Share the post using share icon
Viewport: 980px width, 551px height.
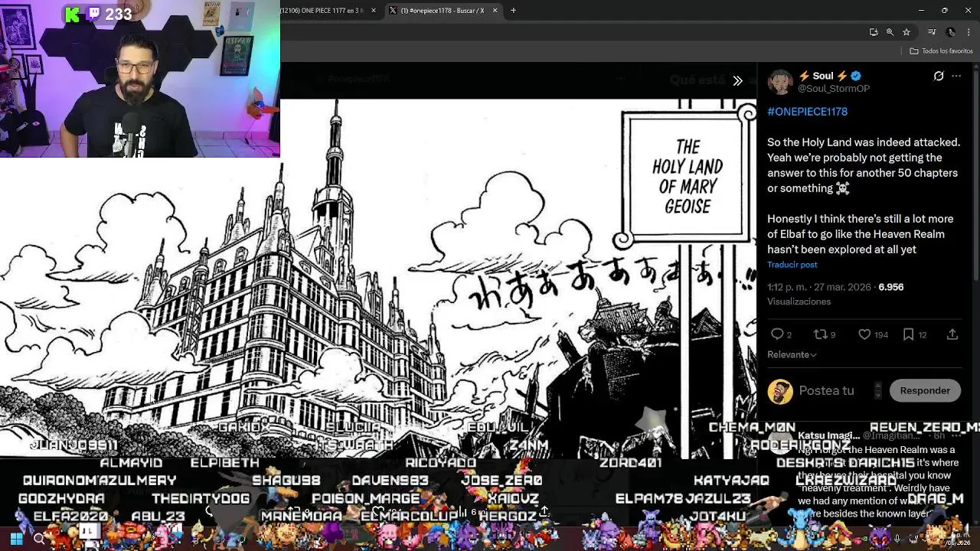952,334
